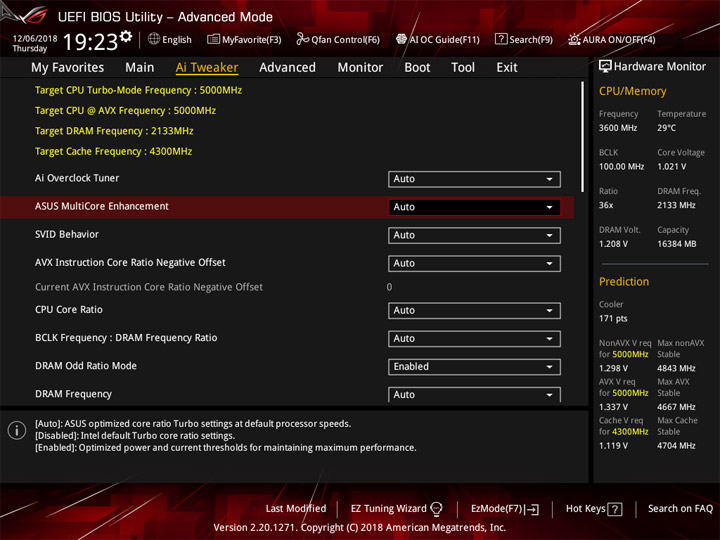Click the Prediction section heading
Screen dimensions: 720x540
pyautogui.click(x=624, y=281)
